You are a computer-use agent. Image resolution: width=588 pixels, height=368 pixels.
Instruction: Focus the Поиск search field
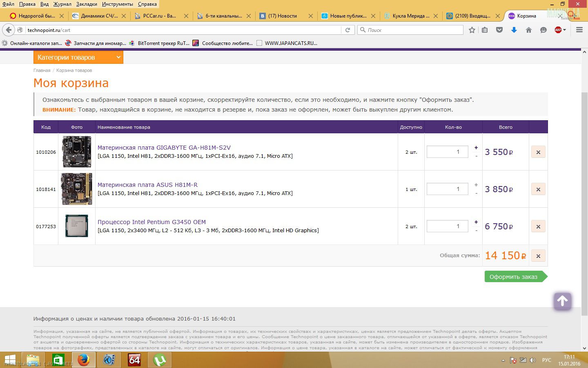pos(410,30)
